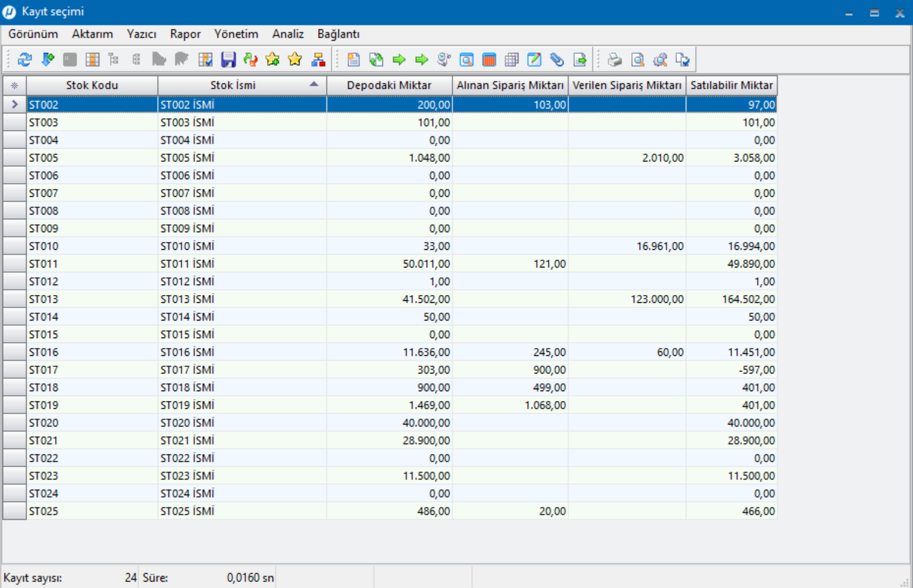Click the webcam-style device icon
Viewport: 913px width, 588px height.
[x=444, y=60]
